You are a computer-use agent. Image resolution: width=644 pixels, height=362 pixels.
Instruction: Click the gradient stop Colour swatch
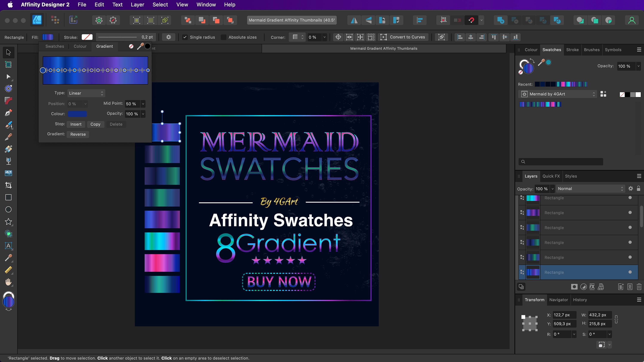[77, 114]
